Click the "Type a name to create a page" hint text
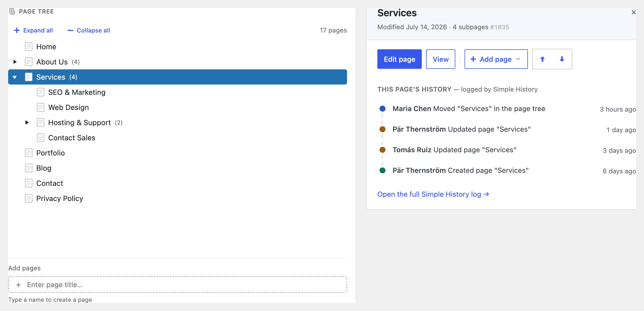The width and height of the screenshot is (644, 311). (x=50, y=300)
